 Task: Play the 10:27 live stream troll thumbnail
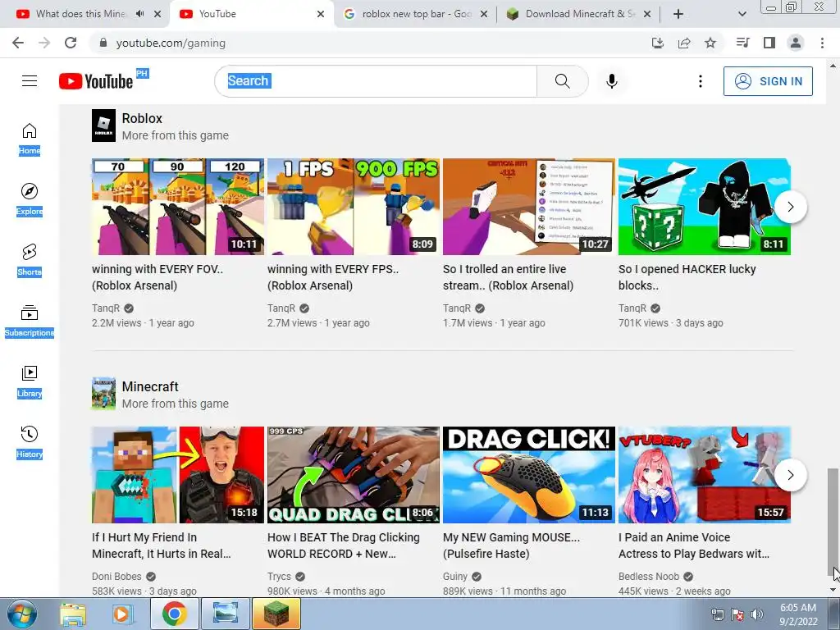pos(529,207)
